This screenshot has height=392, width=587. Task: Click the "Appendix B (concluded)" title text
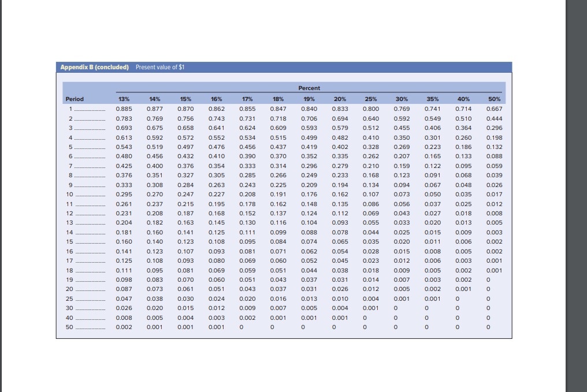[x=94, y=68]
